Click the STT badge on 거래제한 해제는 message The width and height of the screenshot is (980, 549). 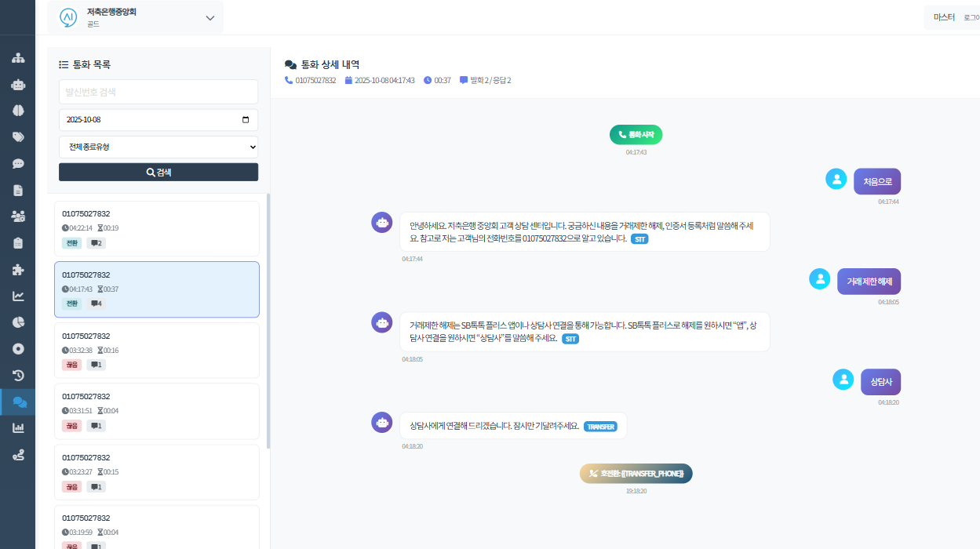click(x=570, y=339)
